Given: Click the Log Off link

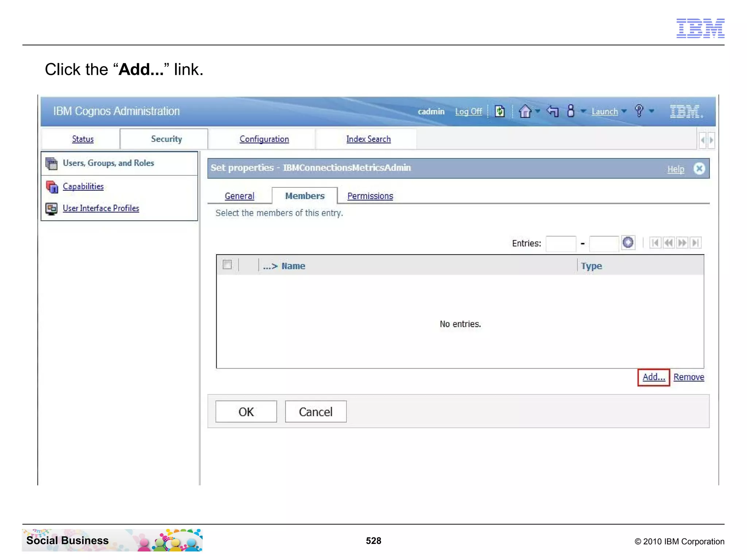Looking at the screenshot, I should 468,112.
